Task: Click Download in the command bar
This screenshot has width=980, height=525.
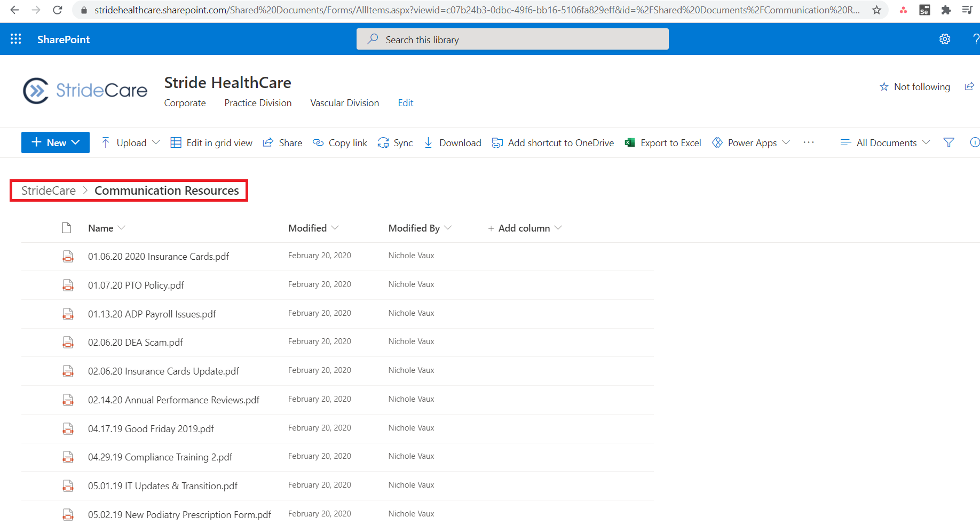Action: (x=453, y=142)
